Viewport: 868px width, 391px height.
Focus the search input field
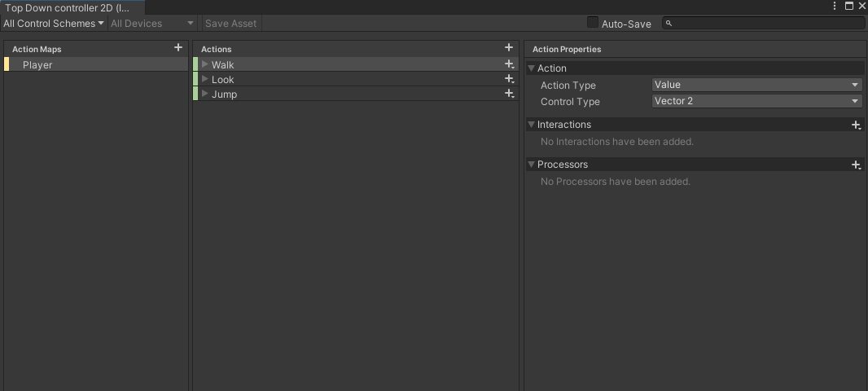click(x=764, y=24)
